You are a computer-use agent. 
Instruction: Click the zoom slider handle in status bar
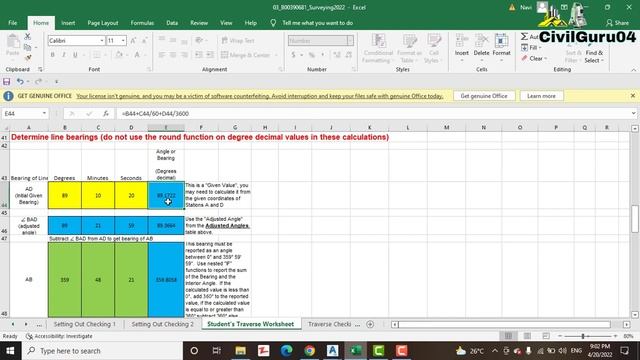pos(583,336)
